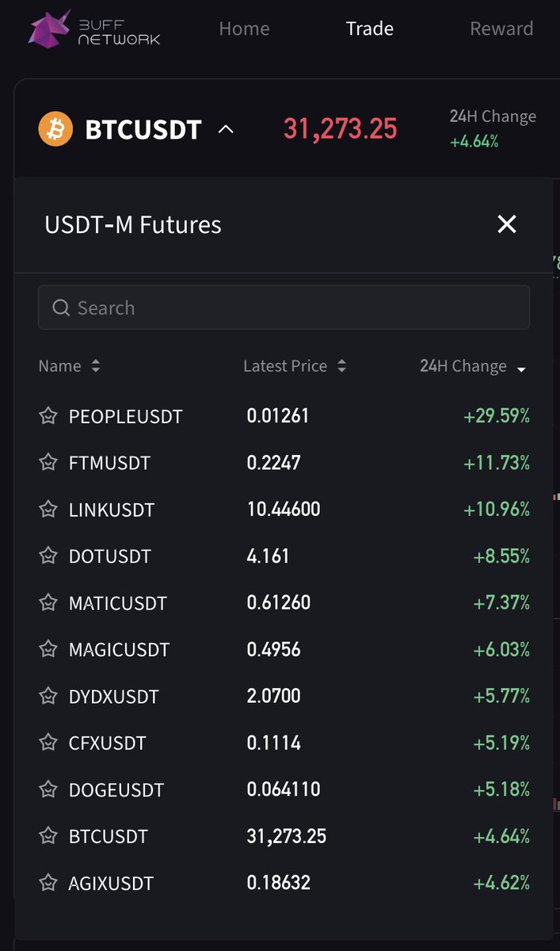Open the Trade tab
The image size is (560, 951).
pyautogui.click(x=370, y=29)
